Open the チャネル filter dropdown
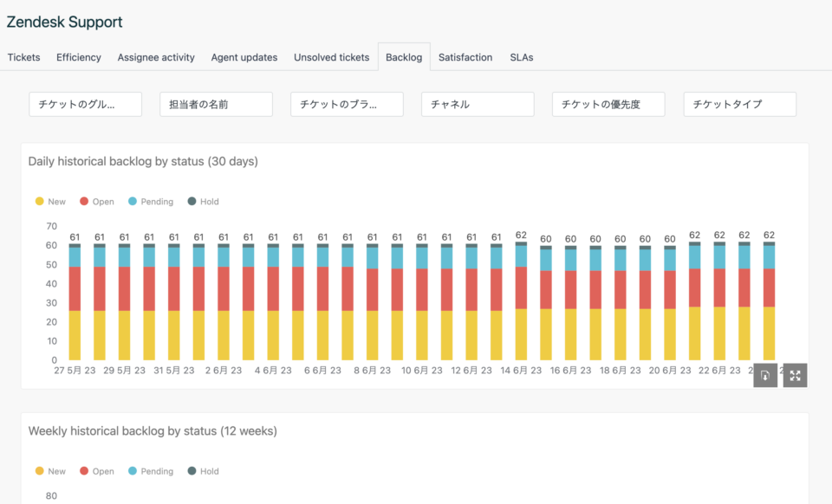 pos(478,103)
